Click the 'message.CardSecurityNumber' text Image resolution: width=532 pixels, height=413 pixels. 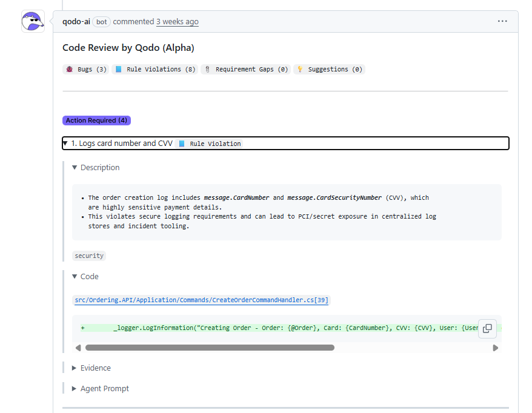pos(334,197)
